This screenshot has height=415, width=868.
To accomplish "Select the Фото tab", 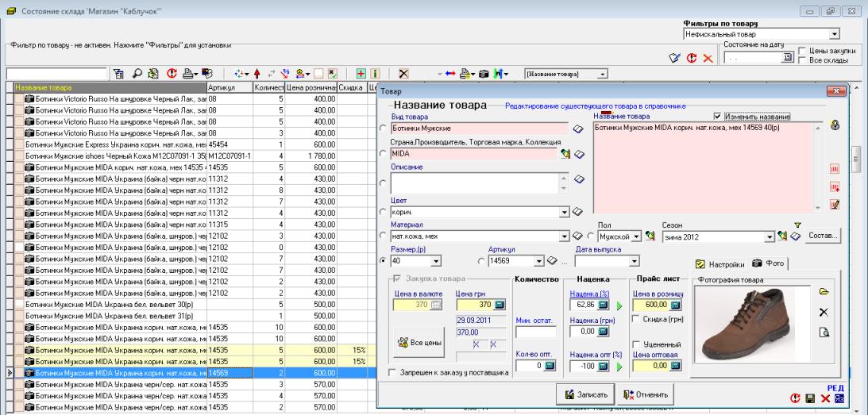I will (769, 263).
